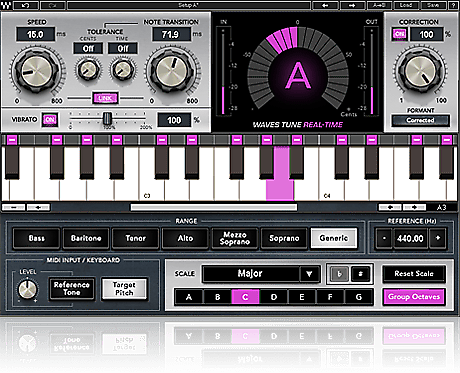Select the Generic range
The width and height of the screenshot is (460, 373).
coord(334,238)
